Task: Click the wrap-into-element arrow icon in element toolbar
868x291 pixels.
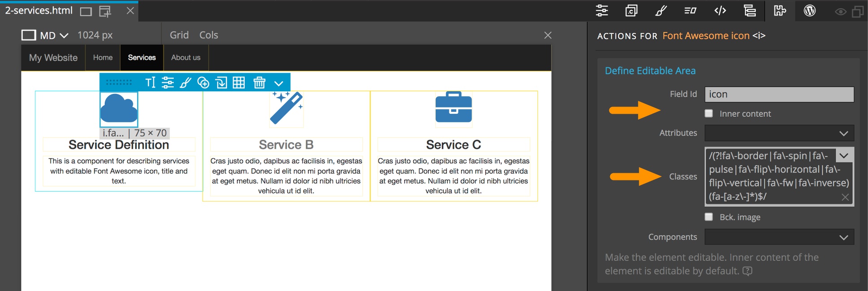Action: coord(221,82)
